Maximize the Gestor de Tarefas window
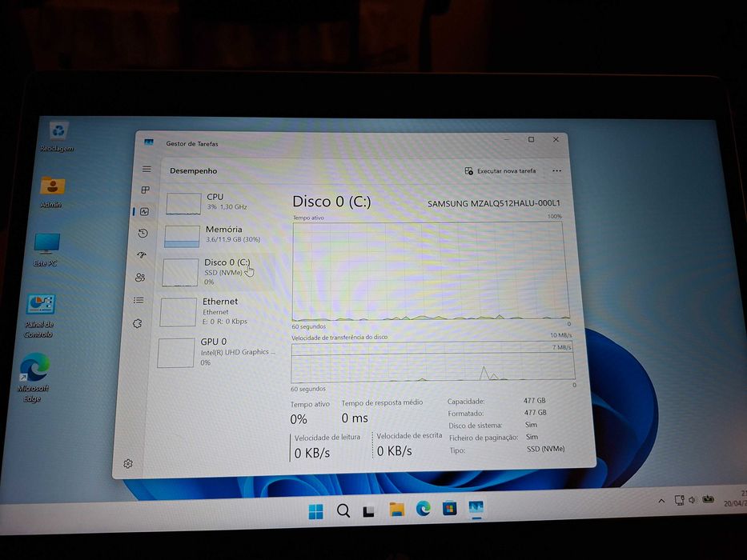The width and height of the screenshot is (747, 560). pos(531,139)
